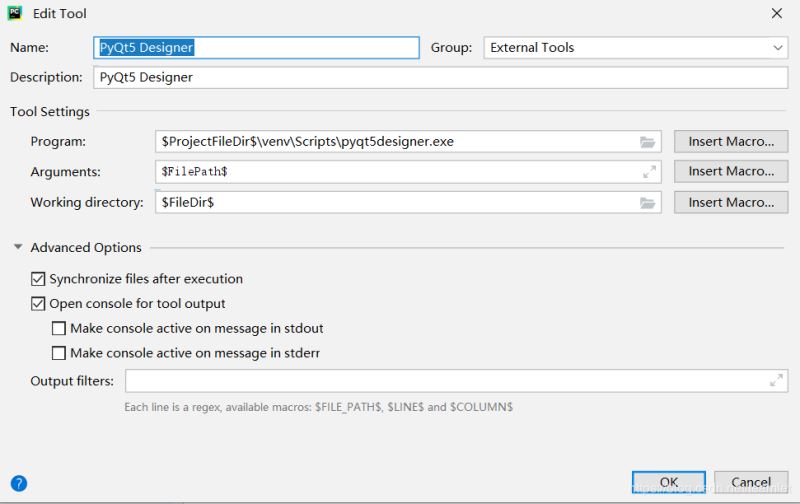Toggle Synchronize files after execution checkbox
This screenshot has height=504, width=800.
click(x=39, y=279)
